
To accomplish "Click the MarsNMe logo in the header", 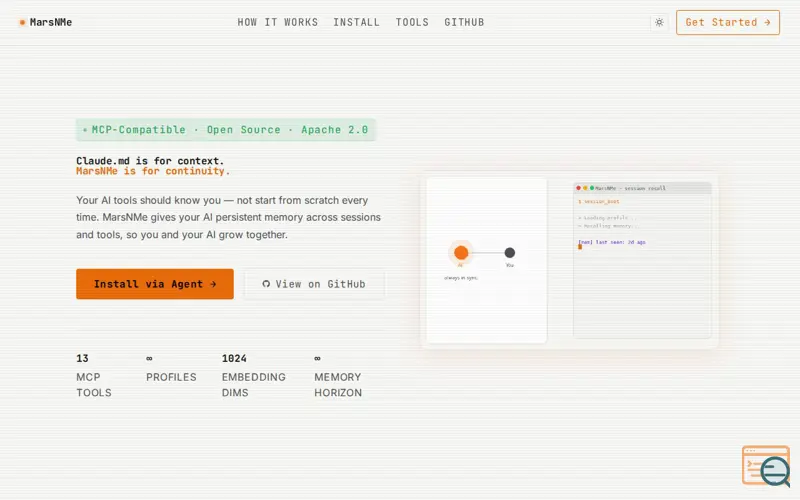I will pyautogui.click(x=45, y=22).
